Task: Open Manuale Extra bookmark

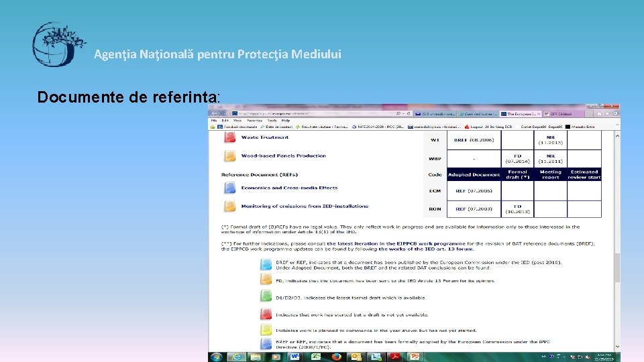Action: tap(580, 127)
